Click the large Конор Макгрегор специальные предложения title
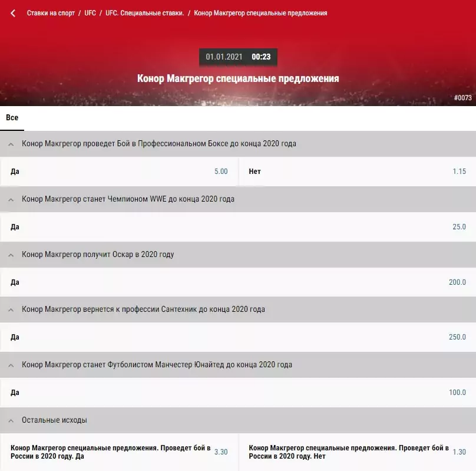476x471 pixels. pyautogui.click(x=238, y=78)
